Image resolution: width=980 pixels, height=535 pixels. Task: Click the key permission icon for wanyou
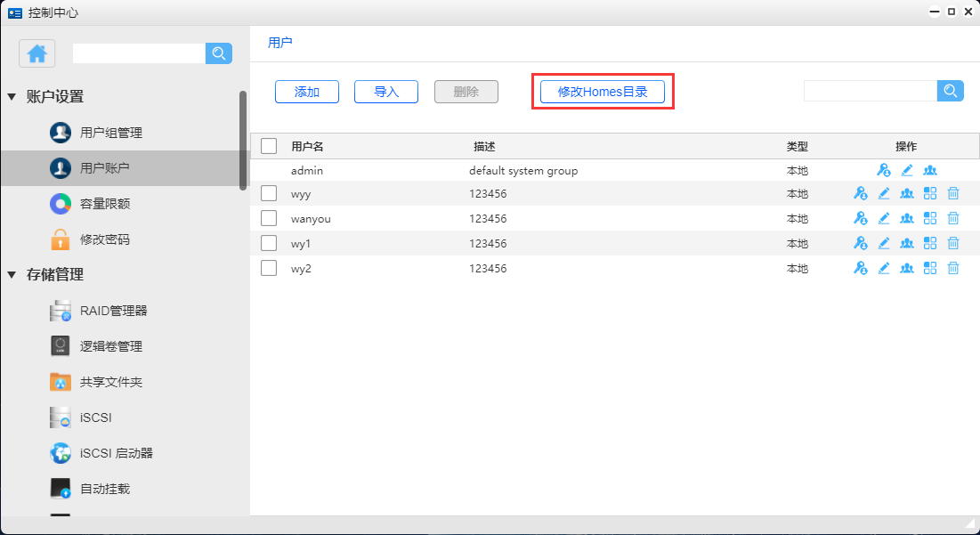[x=860, y=219]
